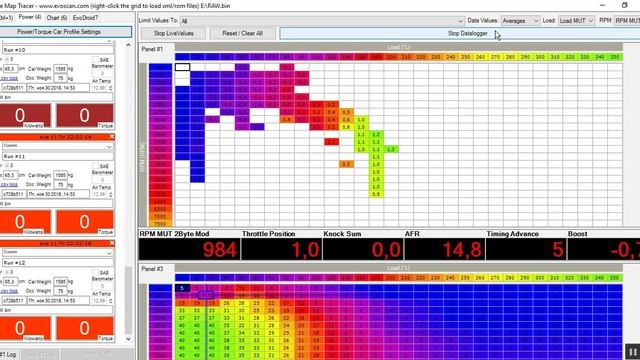The width and height of the screenshot is (640, 360).
Task: Click the Run #12 name field
Action: pos(58,263)
